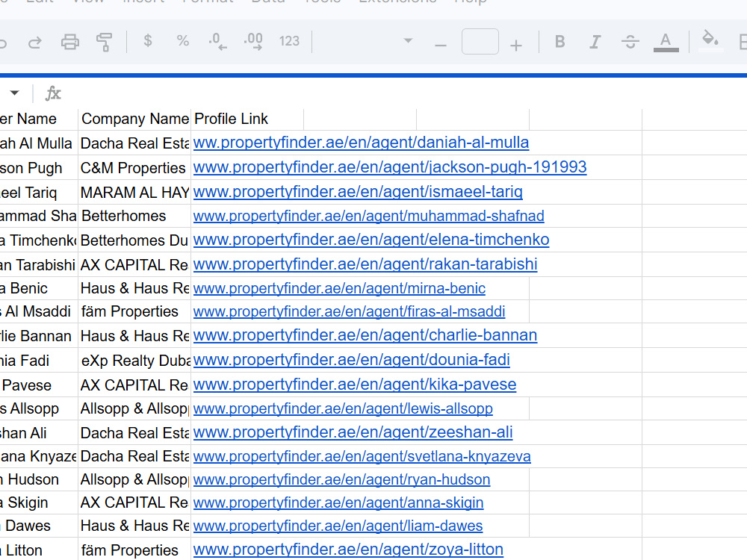Select Haus & Haus cell in Benic row
This screenshot has height=560, width=747.
point(134,288)
